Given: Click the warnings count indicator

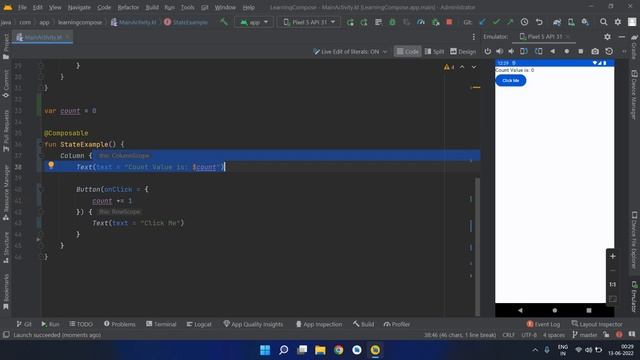Looking at the screenshot, I should pos(449,67).
